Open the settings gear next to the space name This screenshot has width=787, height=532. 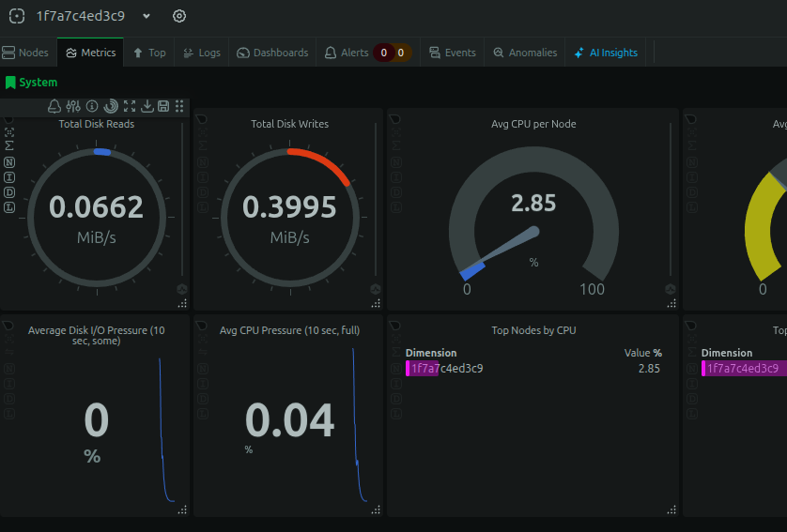179,16
